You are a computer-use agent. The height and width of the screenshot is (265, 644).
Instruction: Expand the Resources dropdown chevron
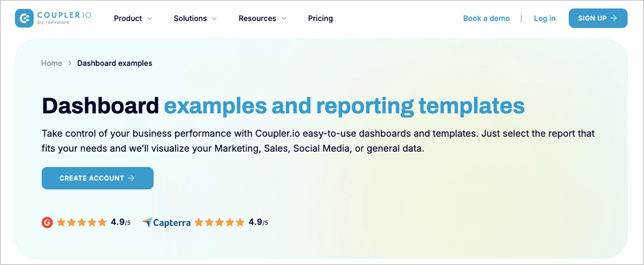pos(284,19)
